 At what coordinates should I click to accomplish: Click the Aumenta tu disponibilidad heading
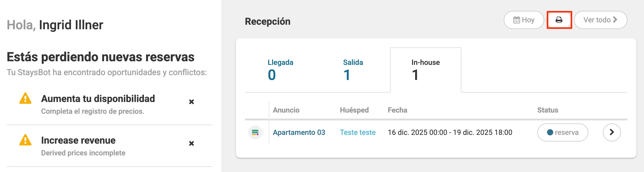coord(98,99)
